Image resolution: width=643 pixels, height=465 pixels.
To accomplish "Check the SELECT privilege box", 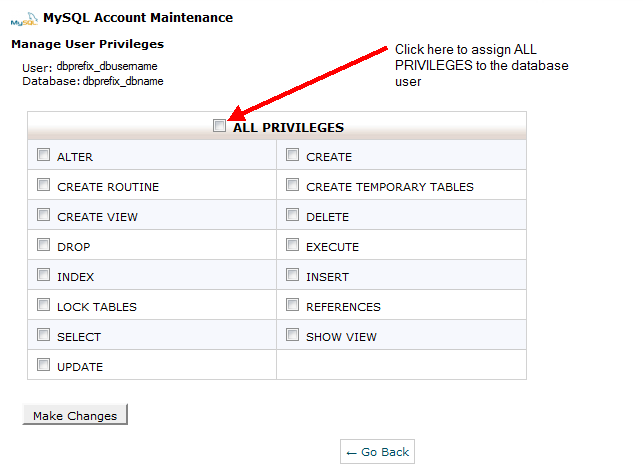I will click(x=43, y=335).
